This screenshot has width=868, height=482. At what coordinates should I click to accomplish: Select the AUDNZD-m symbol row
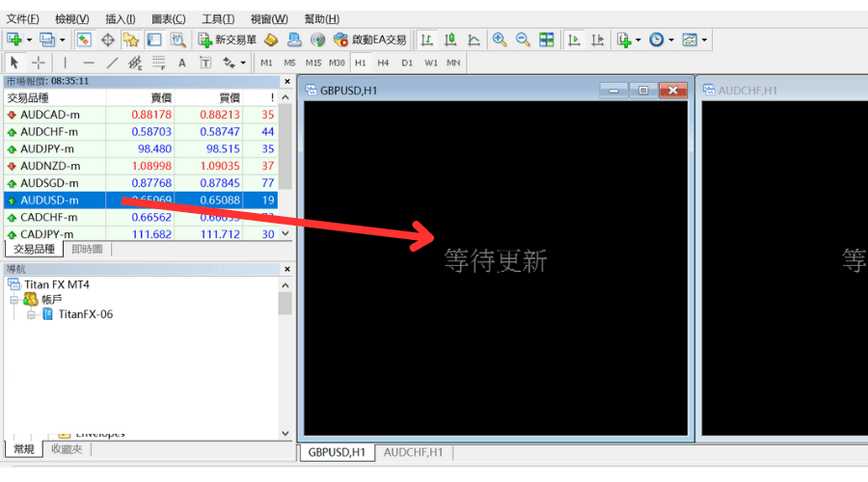[x=49, y=166]
